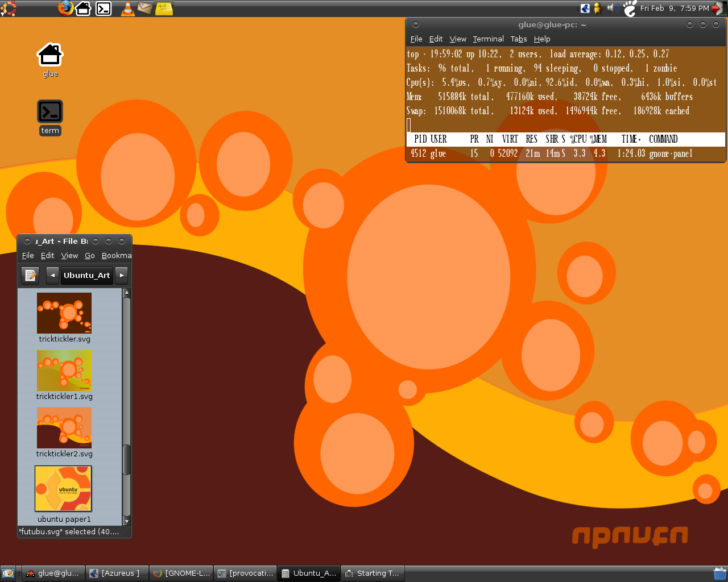Select the tricktickler1.svg thumbnail
The width and height of the screenshot is (728, 582).
64,371
